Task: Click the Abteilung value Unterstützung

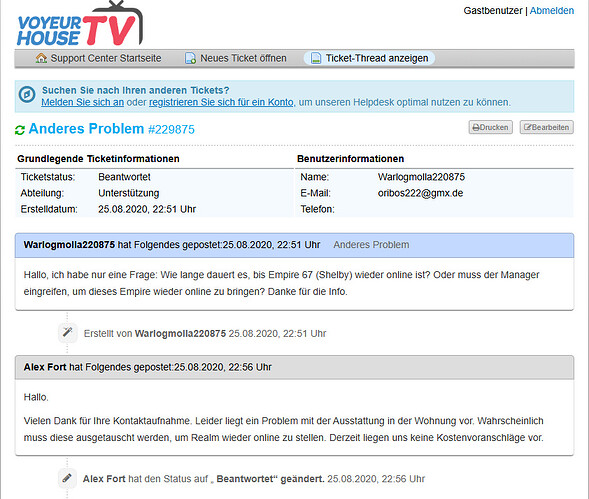Action: 129,193
